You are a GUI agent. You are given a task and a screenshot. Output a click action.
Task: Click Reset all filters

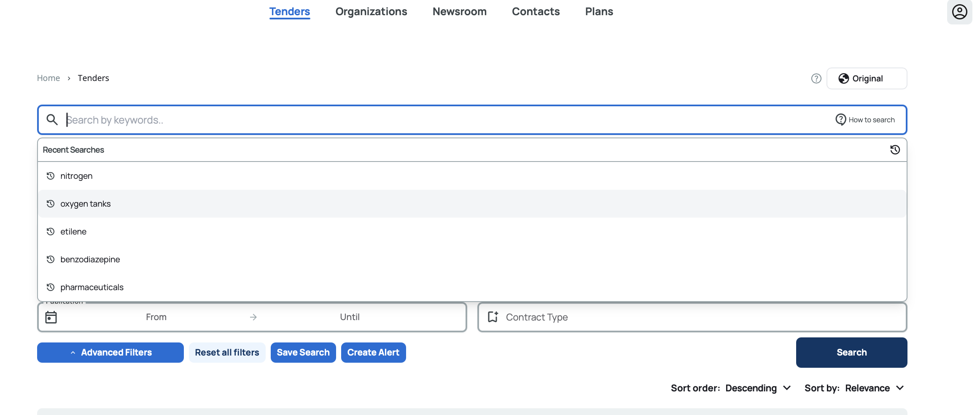[227, 353]
